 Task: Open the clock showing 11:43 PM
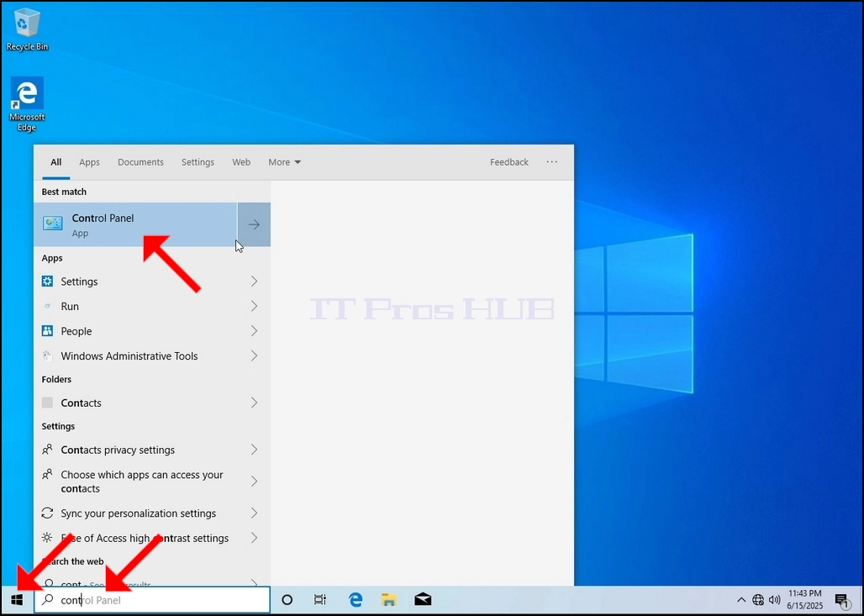coord(805,599)
